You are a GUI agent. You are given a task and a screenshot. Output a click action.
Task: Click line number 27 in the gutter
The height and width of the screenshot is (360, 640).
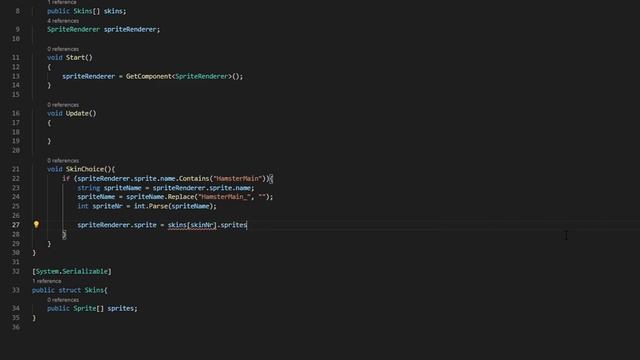[16, 225]
